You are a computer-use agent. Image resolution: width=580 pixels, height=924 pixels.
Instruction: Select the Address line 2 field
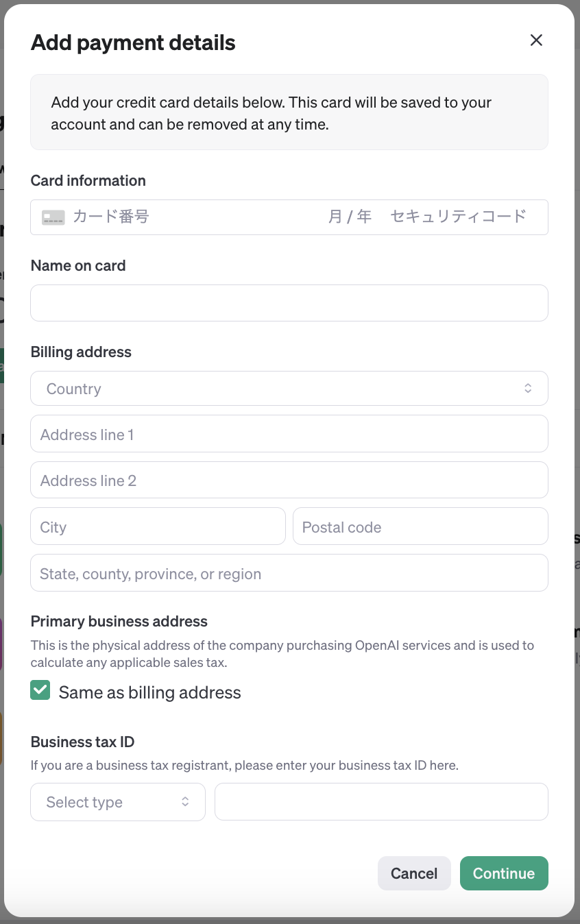coord(289,480)
